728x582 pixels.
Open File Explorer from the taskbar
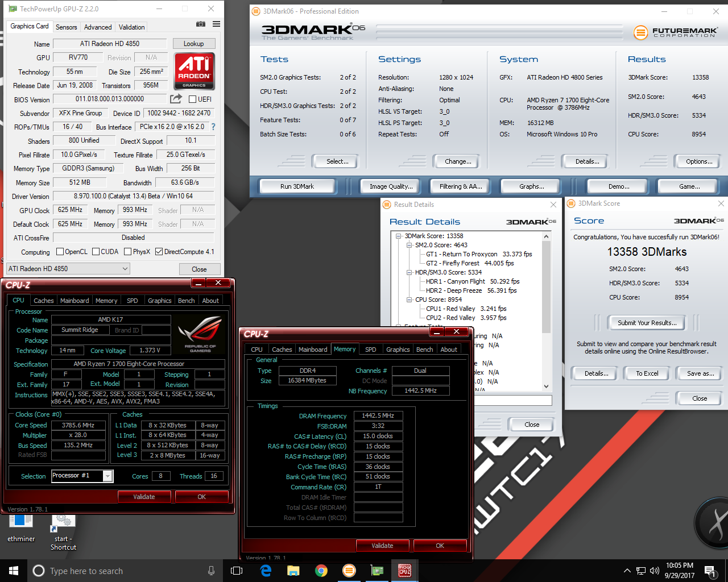pyautogui.click(x=293, y=571)
